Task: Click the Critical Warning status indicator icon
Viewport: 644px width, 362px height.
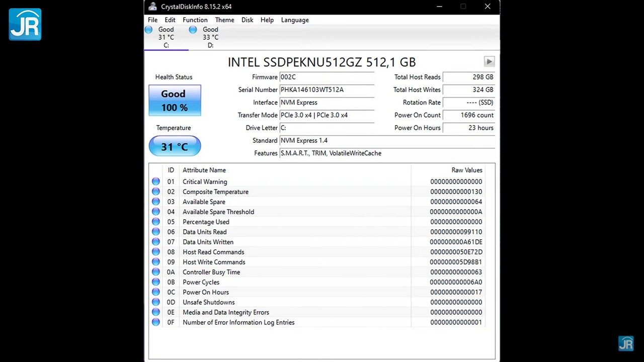Action: pyautogui.click(x=156, y=182)
